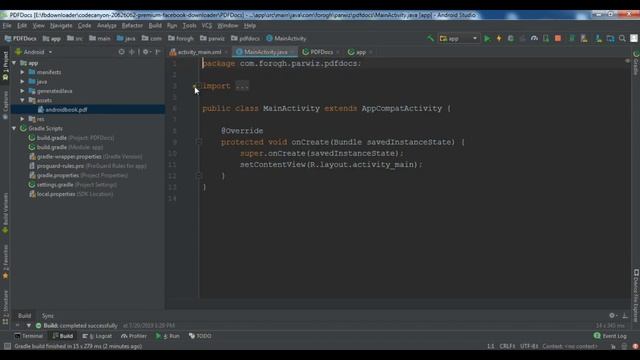Open build.gradle (Module: app)
Viewport: 640px width, 360px height.
(66, 147)
